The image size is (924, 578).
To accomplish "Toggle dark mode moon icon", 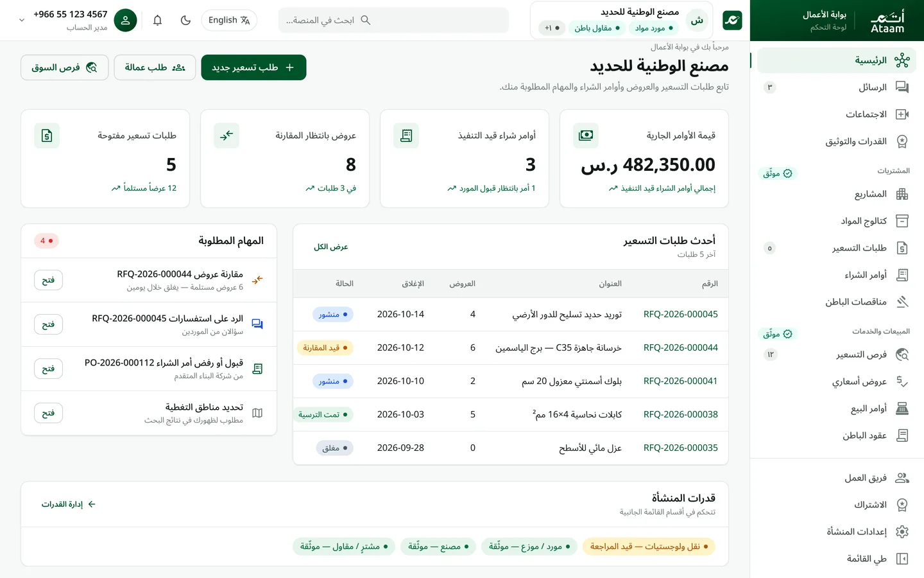I will click(x=185, y=20).
